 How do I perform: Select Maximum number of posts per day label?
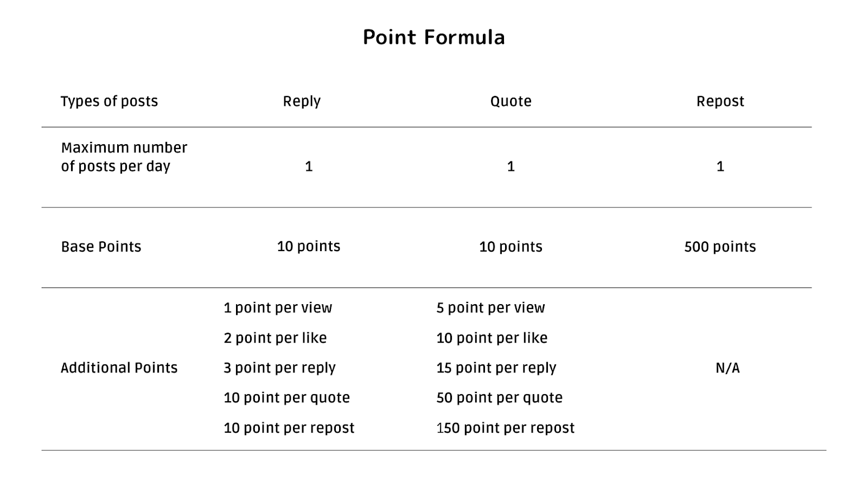coord(124,157)
